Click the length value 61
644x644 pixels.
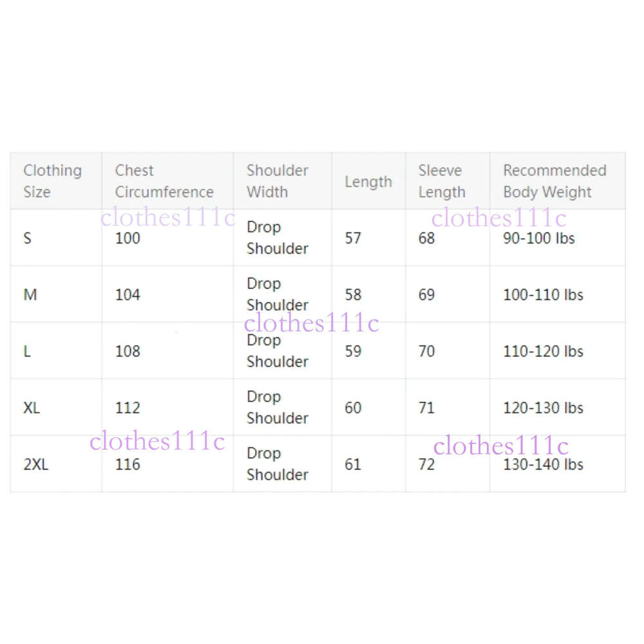(353, 464)
